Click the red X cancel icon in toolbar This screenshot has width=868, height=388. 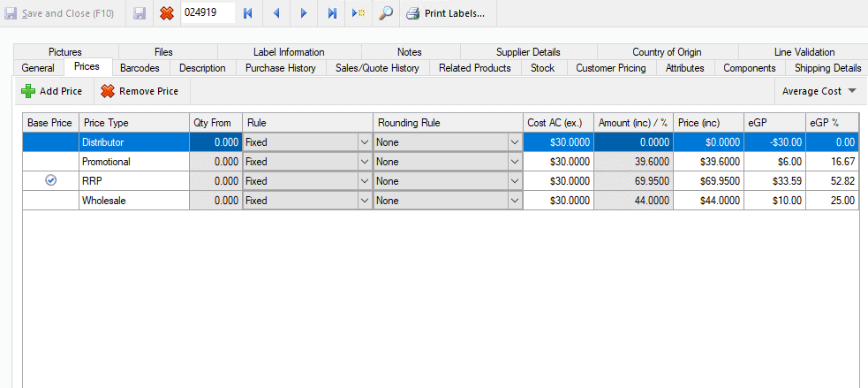pyautogui.click(x=166, y=13)
